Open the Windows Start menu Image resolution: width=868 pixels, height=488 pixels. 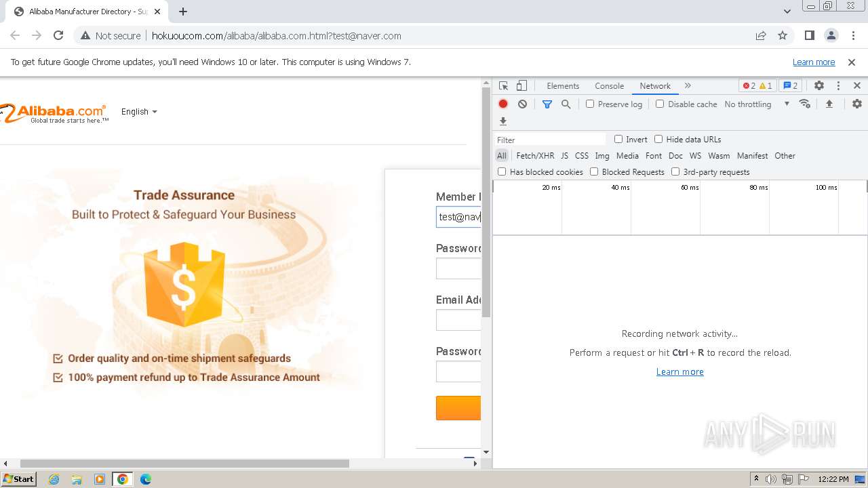coord(19,479)
